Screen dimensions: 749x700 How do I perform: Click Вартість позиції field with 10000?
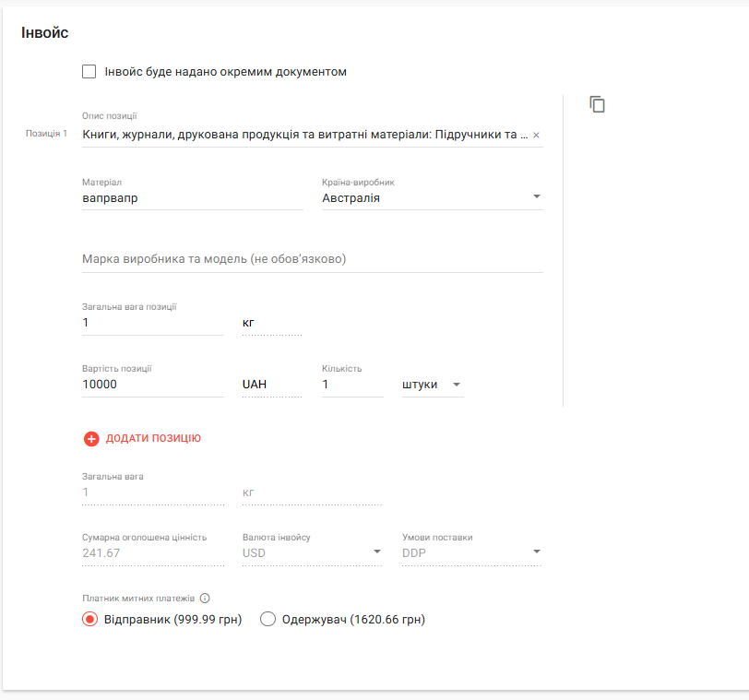coord(153,385)
